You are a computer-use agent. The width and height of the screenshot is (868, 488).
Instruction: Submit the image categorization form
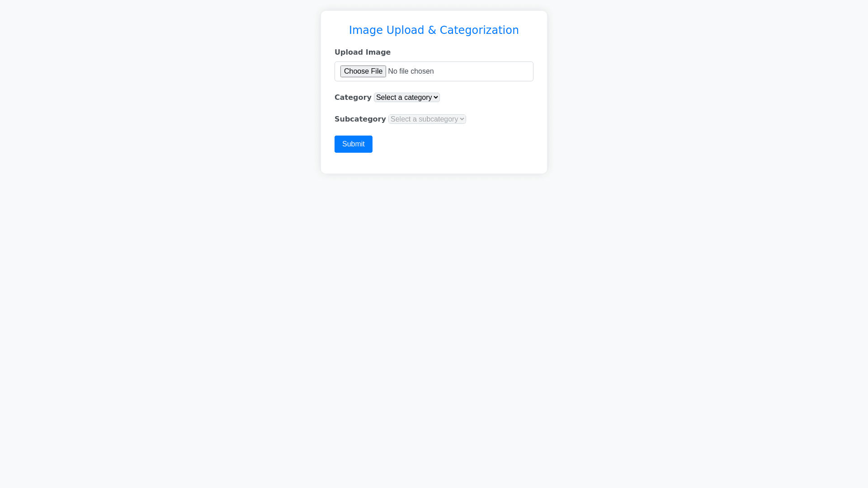(353, 144)
